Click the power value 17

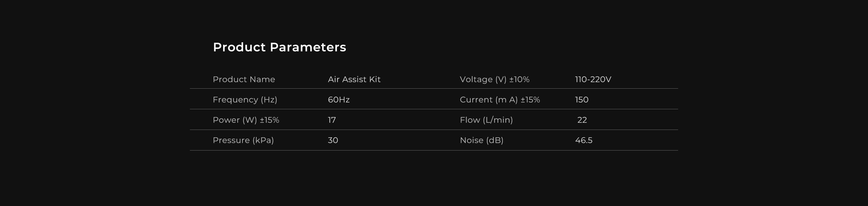(x=332, y=120)
